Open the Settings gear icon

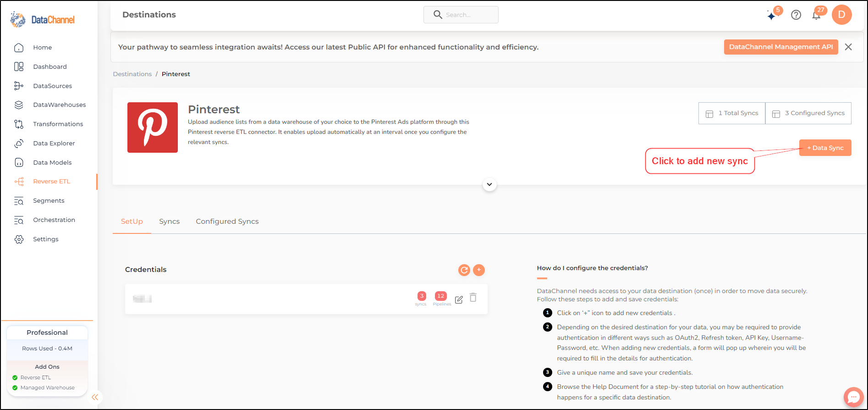click(x=19, y=239)
